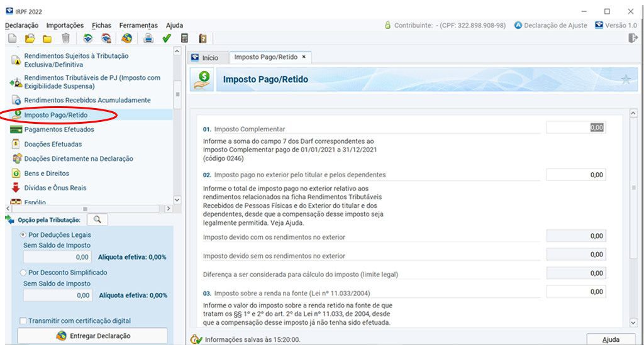644x345 pixels.
Task: Click Imposto devido com os rendimentos no exterior value
Action: tap(576, 236)
